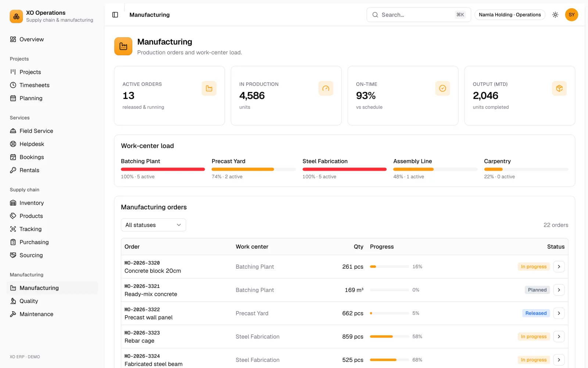Click the Purchasing clipboard icon
The image size is (588, 368).
[x=13, y=242]
